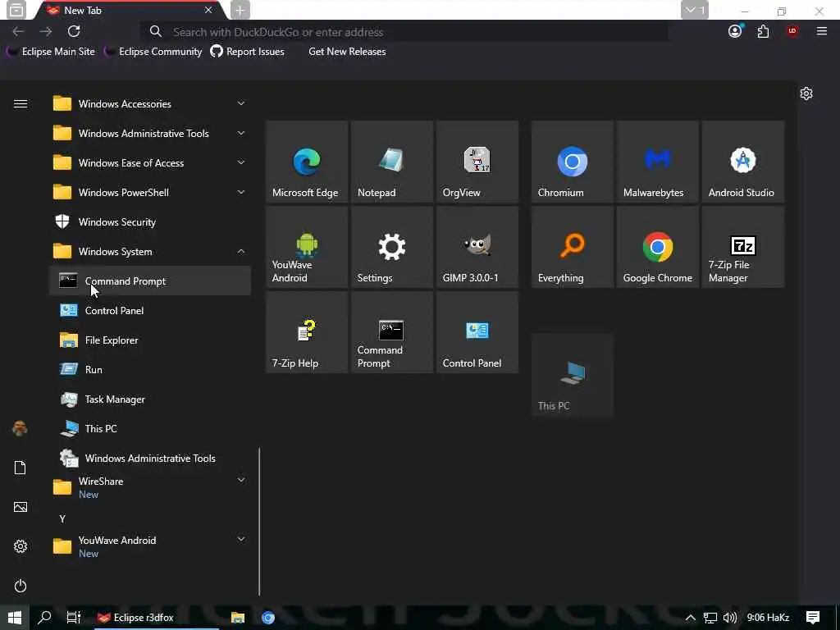The width and height of the screenshot is (840, 630).
Task: Open the list all tabs dropdown
Action: point(695,10)
